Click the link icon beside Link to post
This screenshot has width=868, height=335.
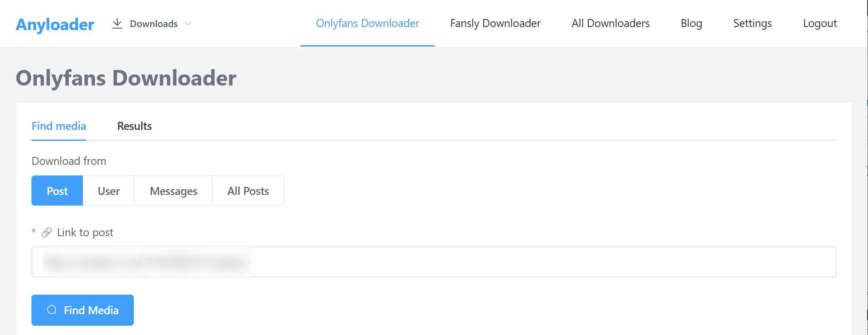coord(47,233)
